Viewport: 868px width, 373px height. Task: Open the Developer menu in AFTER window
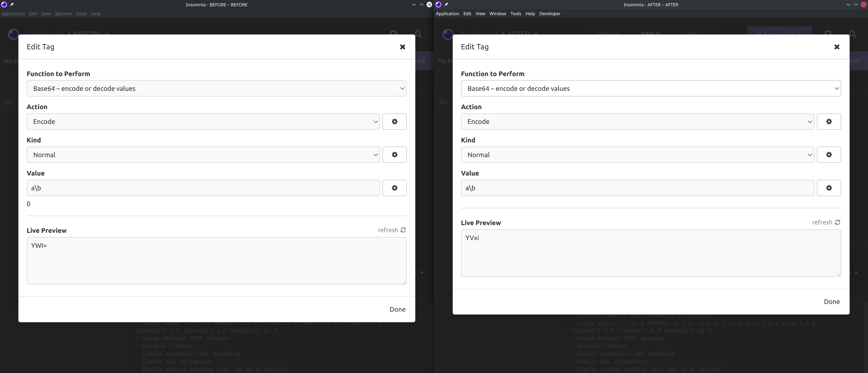[x=549, y=14]
